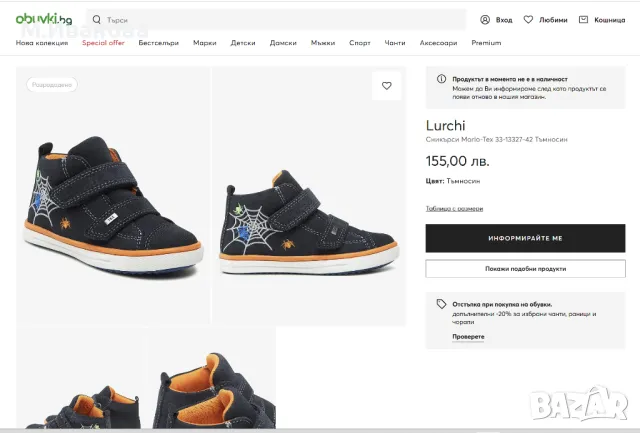Expand the Мъжки category menu

pyautogui.click(x=323, y=43)
